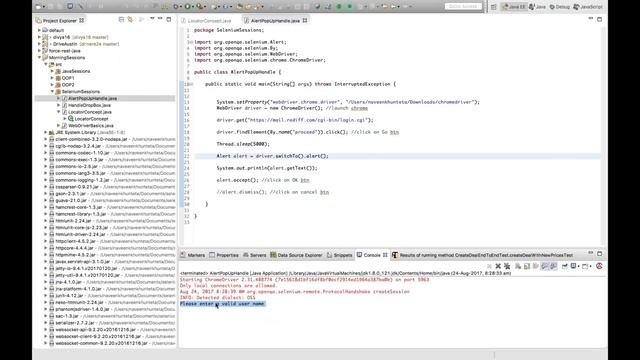The image size is (640, 360).
Task: Click highlighted 'Please enter a valid user name' output
Action: pyautogui.click(x=222, y=304)
